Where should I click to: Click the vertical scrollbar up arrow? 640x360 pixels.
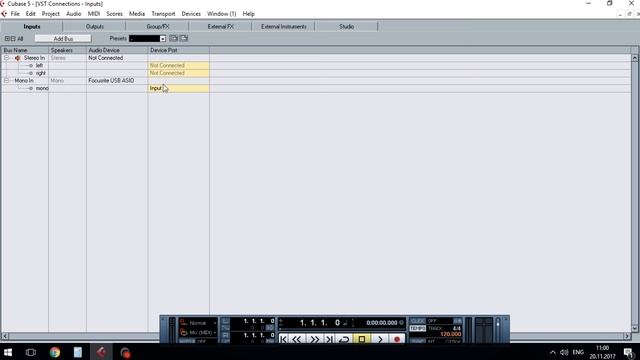click(635, 58)
